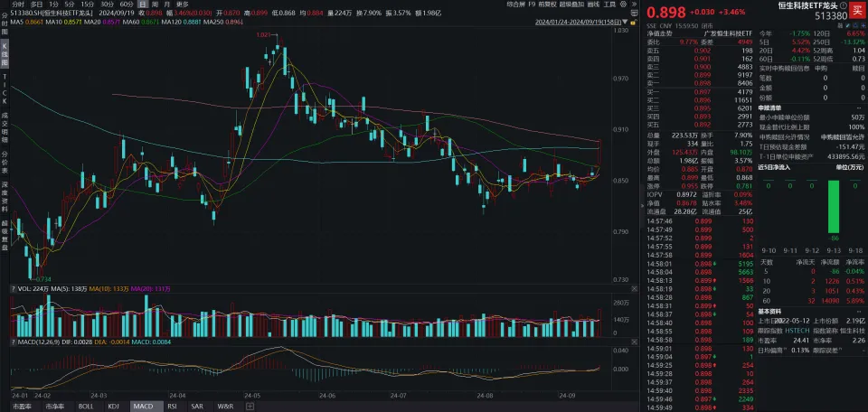Screen dimensions: 868x412
Task: Select 成交明细 in the left sidebar
Action: pos(5,121)
